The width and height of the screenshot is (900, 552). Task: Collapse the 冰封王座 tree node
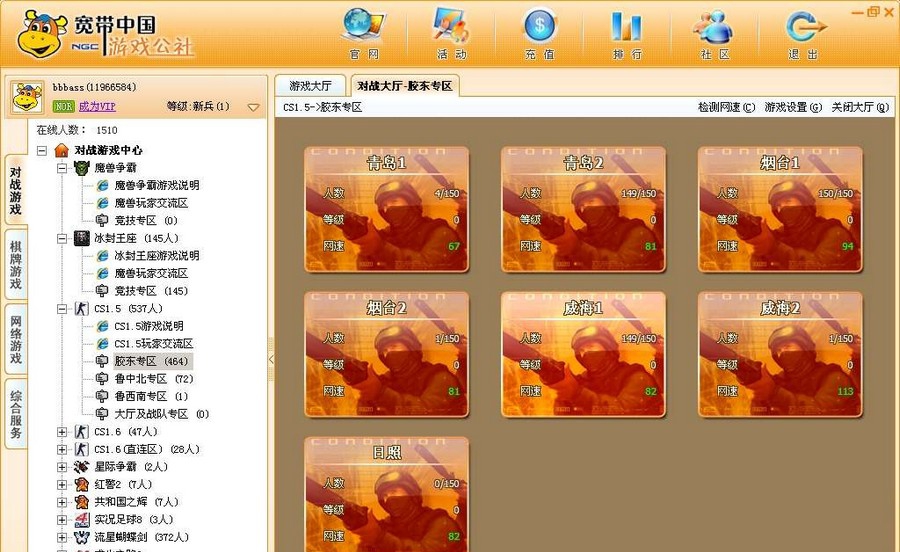(62, 238)
